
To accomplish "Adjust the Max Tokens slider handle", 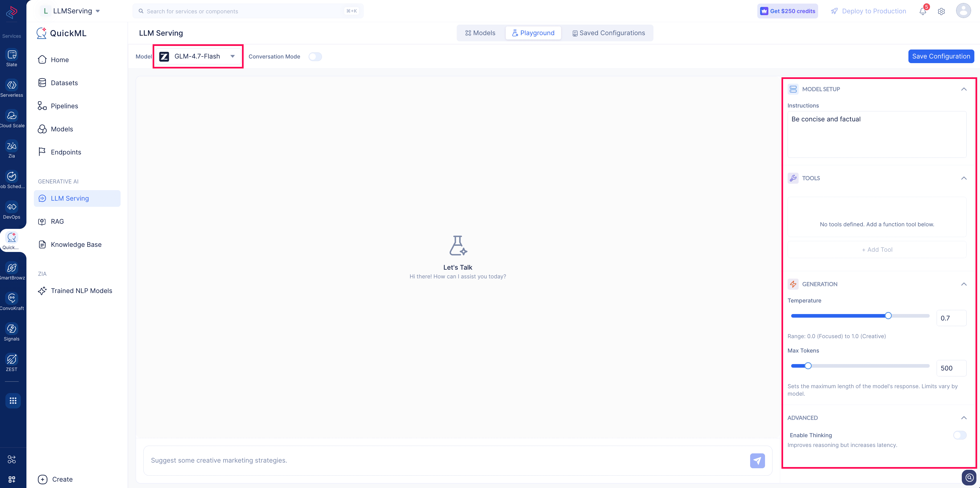I will click(808, 366).
